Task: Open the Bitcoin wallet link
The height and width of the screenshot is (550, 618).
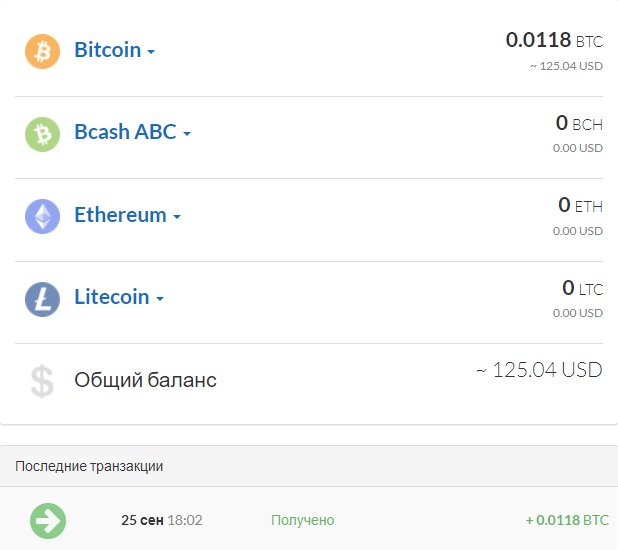Action: 107,50
